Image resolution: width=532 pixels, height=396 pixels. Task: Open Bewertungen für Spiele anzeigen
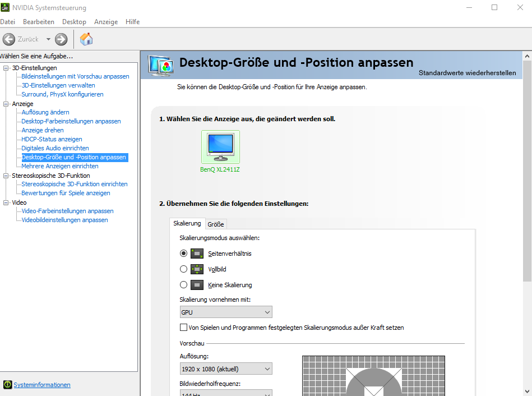66,193
